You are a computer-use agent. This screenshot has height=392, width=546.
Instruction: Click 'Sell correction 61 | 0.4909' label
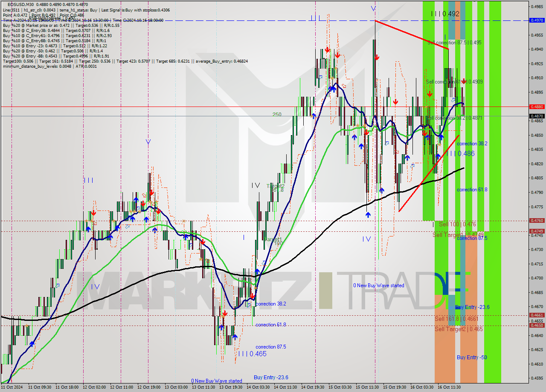coord(454,81)
